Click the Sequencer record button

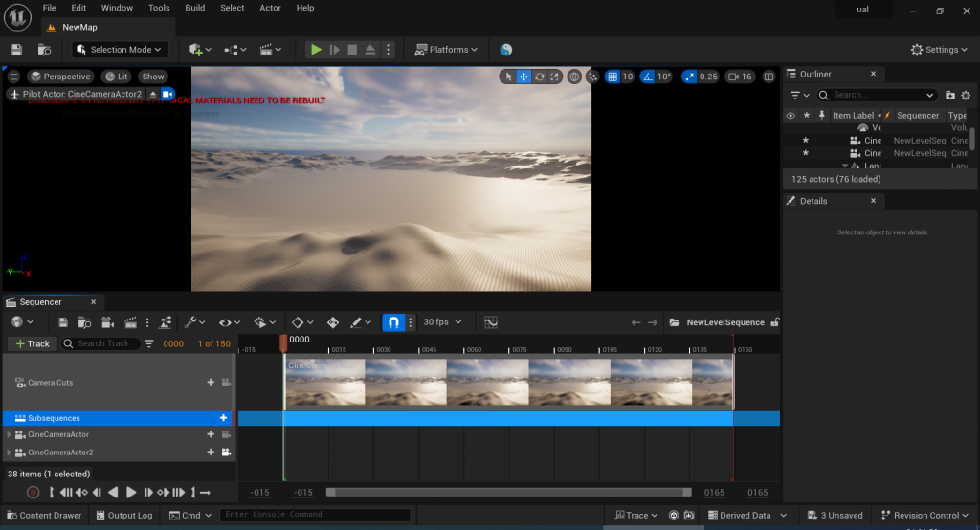point(33,493)
